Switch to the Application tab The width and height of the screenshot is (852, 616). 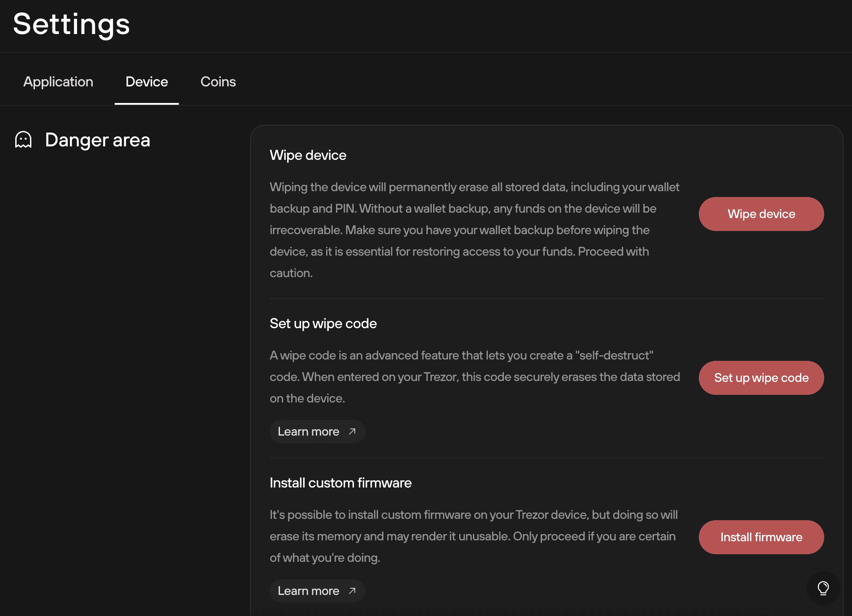point(58,81)
